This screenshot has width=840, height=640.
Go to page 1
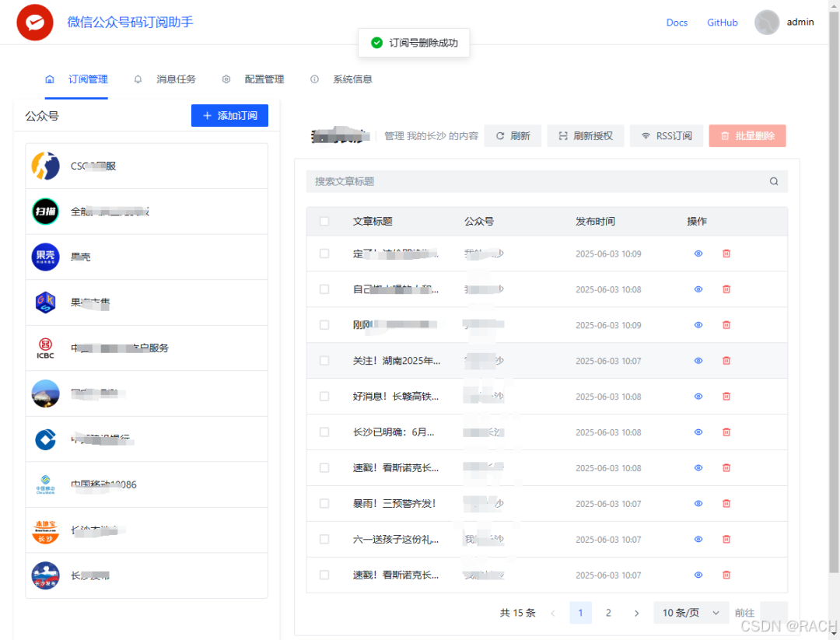coord(580,613)
